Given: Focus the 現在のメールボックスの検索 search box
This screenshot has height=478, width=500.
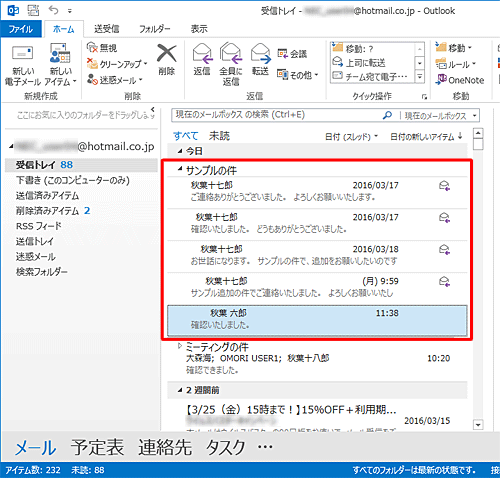Looking at the screenshot, I should pos(277,115).
